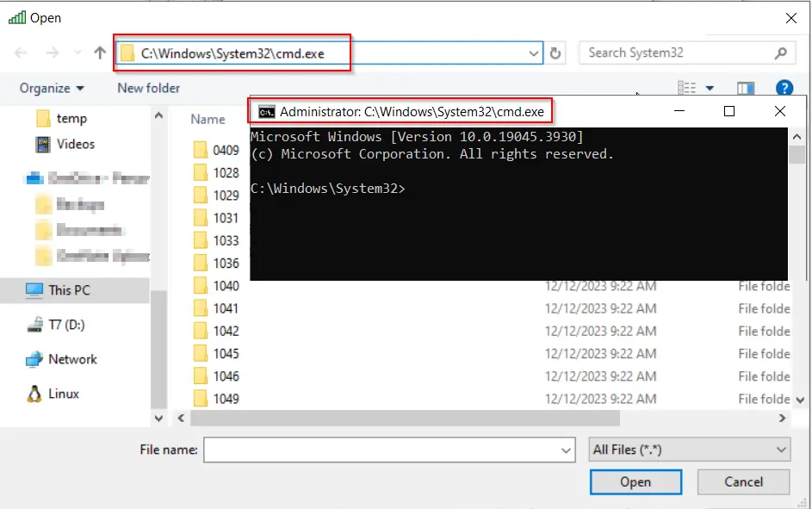Select the 1040 folder

[226, 286]
